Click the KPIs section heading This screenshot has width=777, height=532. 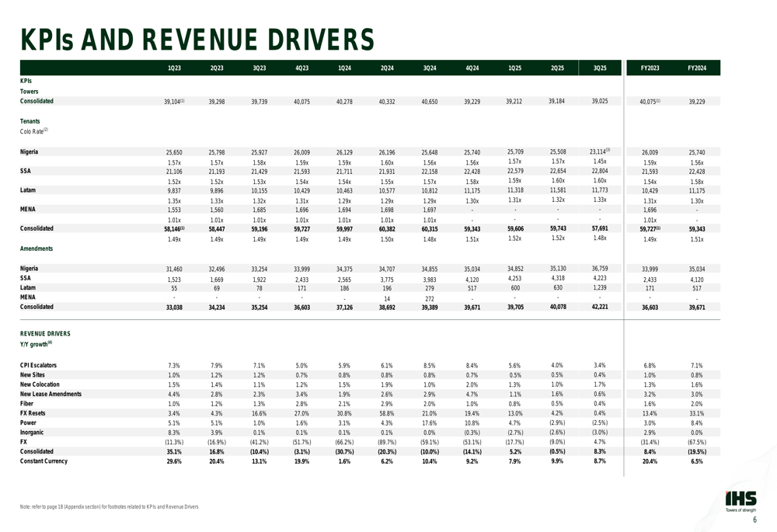pos(26,81)
